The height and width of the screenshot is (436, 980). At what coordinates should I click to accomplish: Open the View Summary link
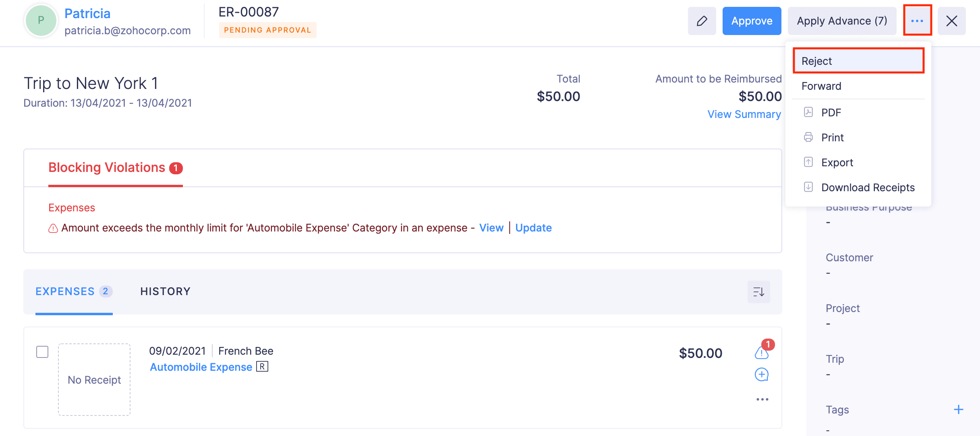click(744, 114)
